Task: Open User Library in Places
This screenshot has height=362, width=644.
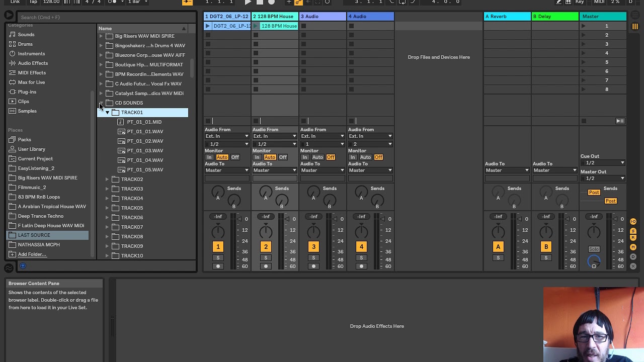Action: pyautogui.click(x=31, y=149)
